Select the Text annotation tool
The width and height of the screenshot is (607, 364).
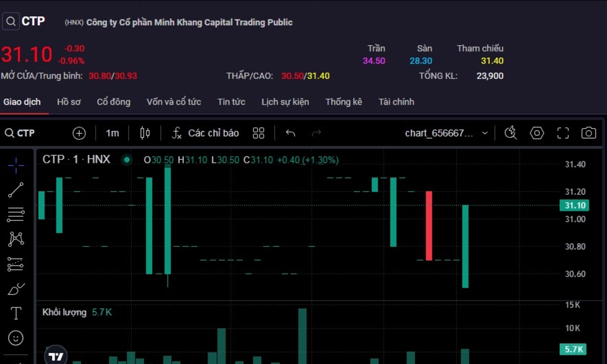tap(16, 313)
